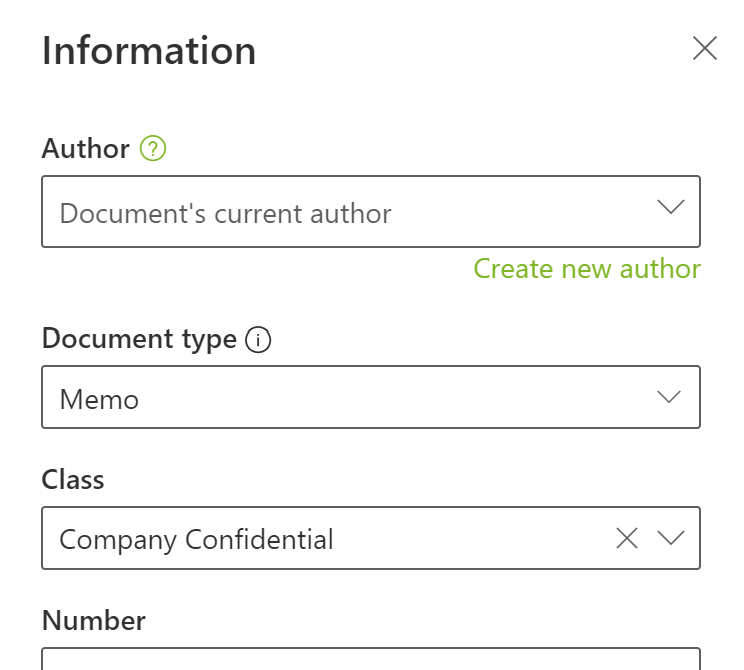This screenshot has height=670, width=744.
Task: Open the Class dropdown chevron
Action: point(670,539)
